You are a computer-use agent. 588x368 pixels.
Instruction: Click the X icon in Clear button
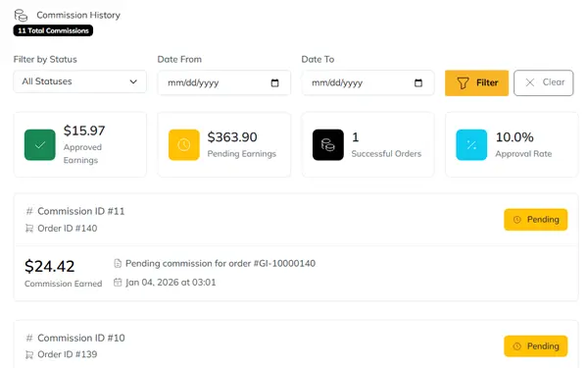point(530,82)
